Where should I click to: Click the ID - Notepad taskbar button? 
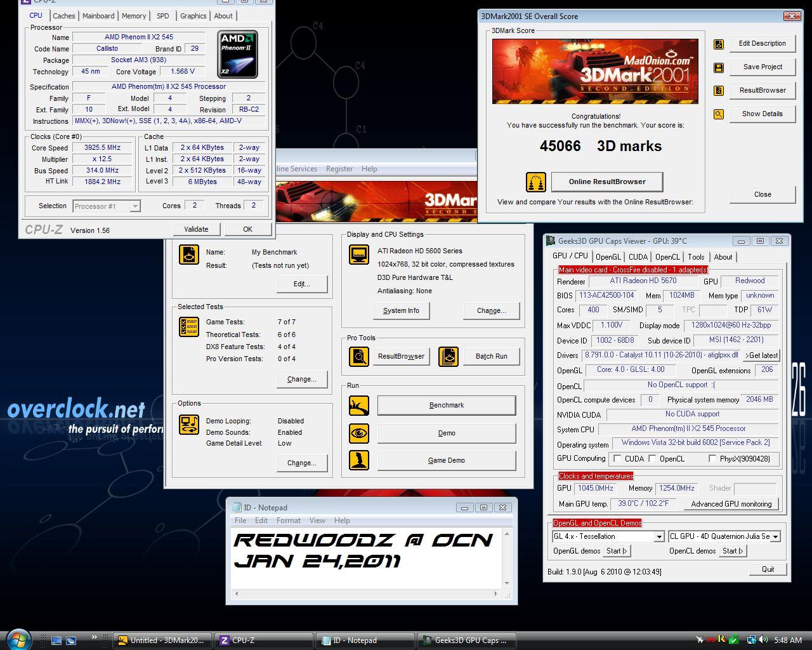click(x=365, y=640)
